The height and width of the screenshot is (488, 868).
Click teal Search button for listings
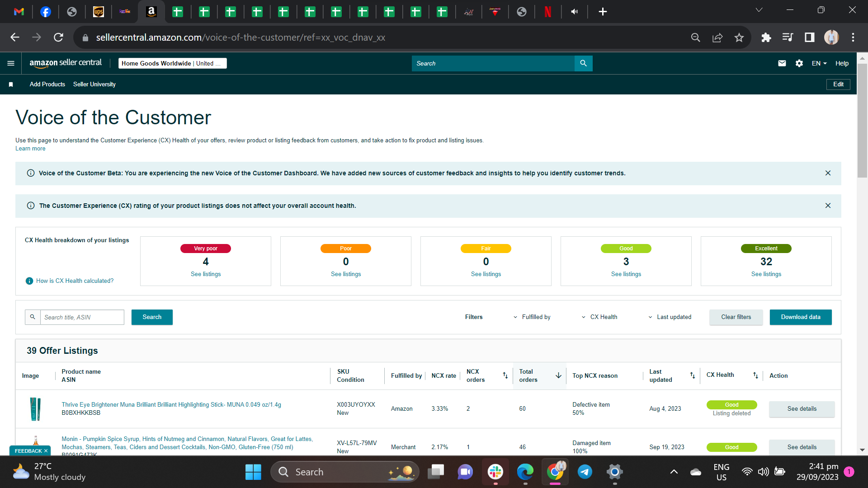click(x=152, y=317)
